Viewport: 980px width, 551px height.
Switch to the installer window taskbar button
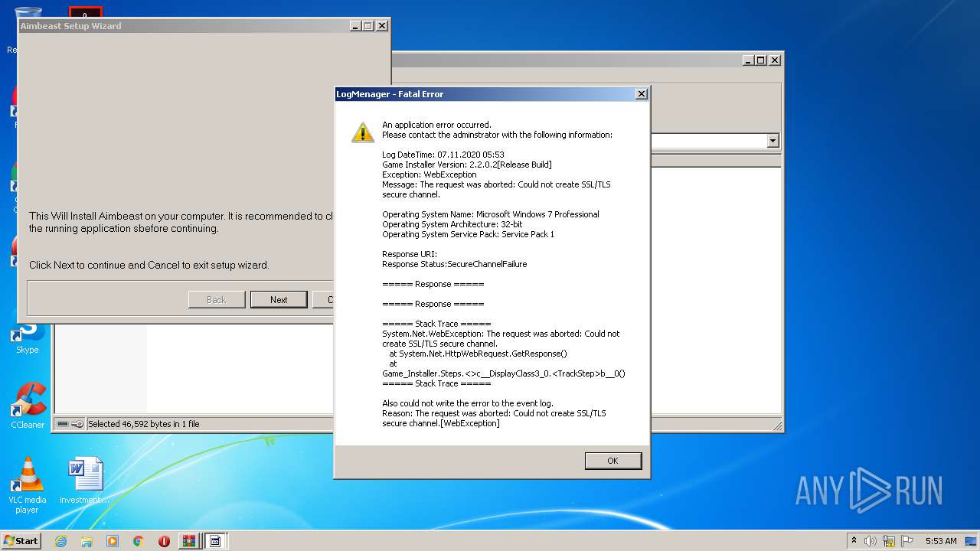pos(215,541)
